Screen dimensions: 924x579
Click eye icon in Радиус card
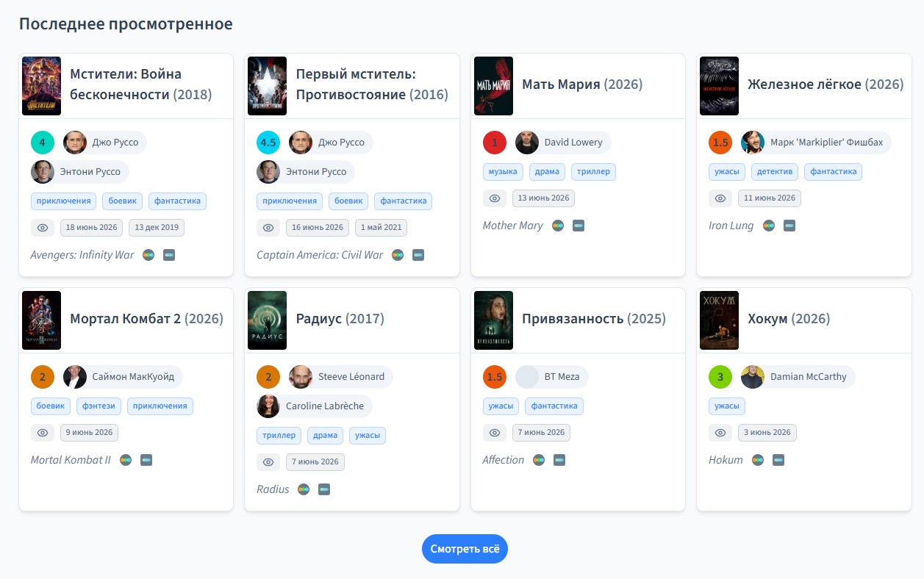(268, 462)
